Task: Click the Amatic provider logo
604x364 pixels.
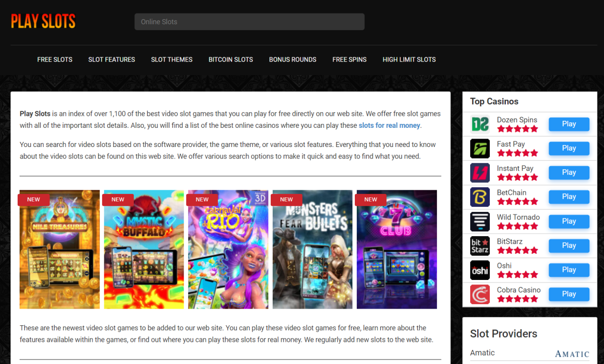Action: click(x=572, y=354)
